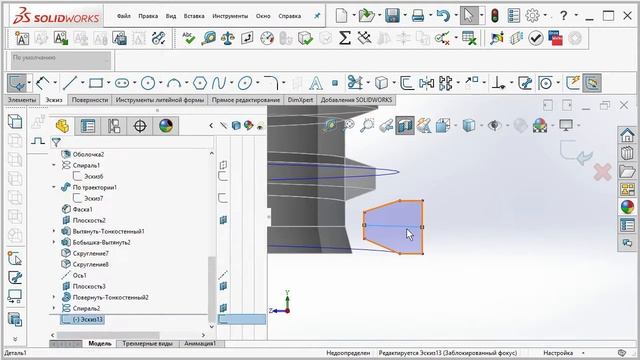Click the Настройка status bar entry
The image size is (640, 360).
point(558,353)
